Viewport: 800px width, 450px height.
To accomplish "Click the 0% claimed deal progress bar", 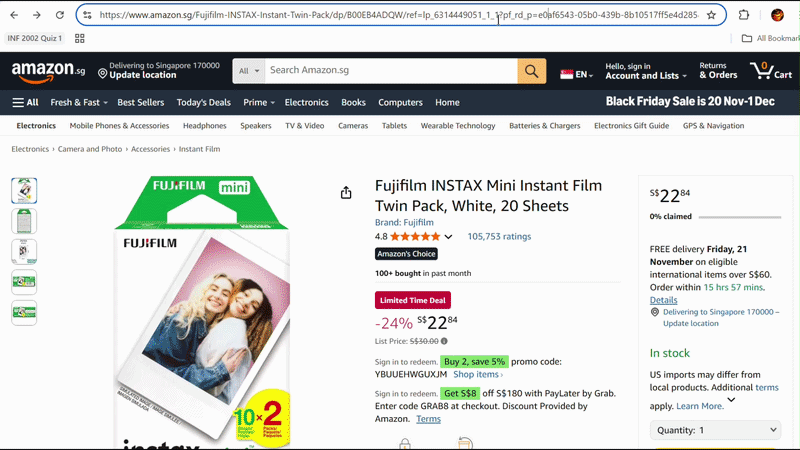I will 741,217.
